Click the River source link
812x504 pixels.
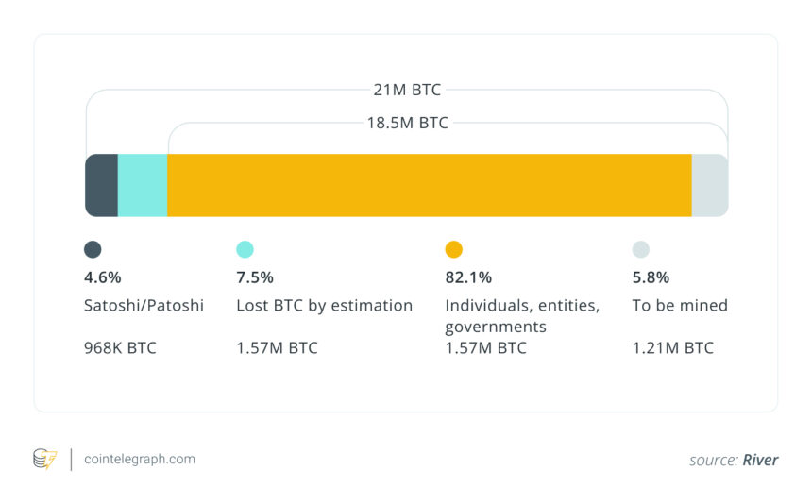pyautogui.click(x=759, y=461)
